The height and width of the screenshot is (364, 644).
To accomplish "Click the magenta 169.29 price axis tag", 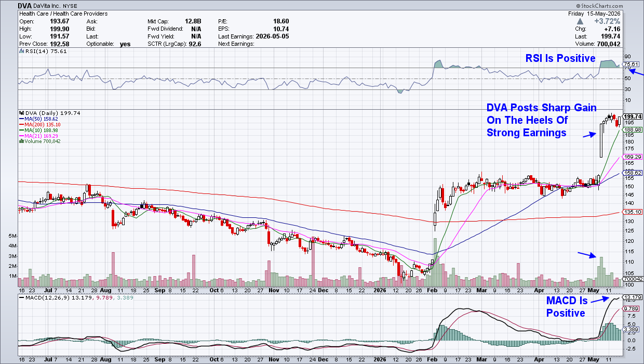I will (x=633, y=157).
